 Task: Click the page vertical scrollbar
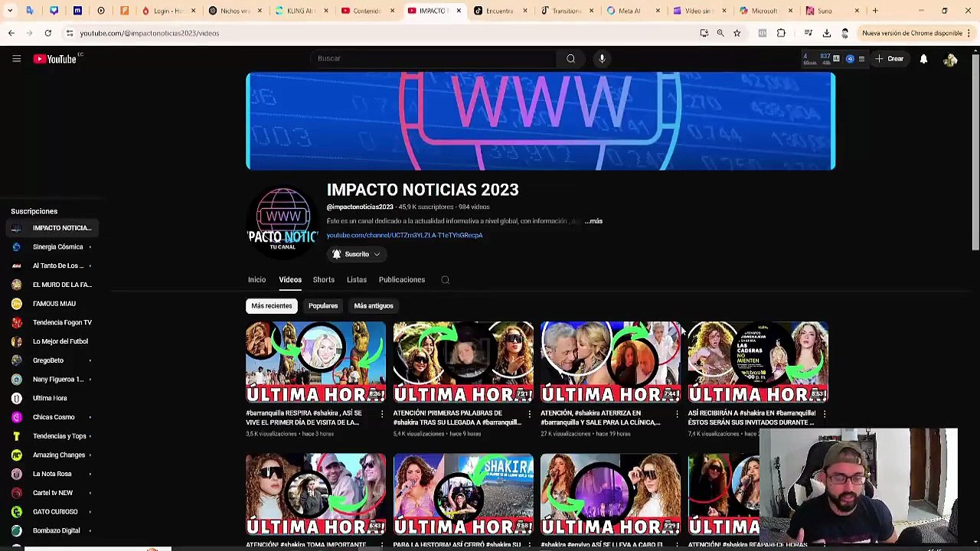click(975, 150)
